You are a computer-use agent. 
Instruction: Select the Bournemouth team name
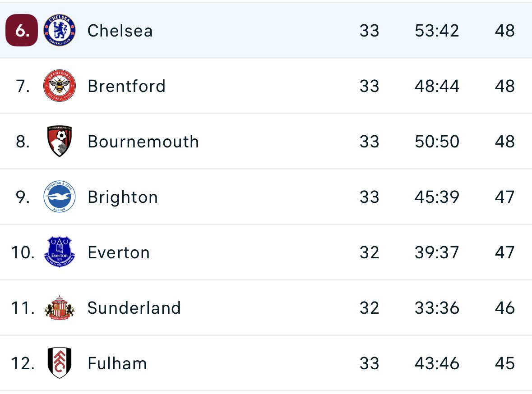[143, 142]
